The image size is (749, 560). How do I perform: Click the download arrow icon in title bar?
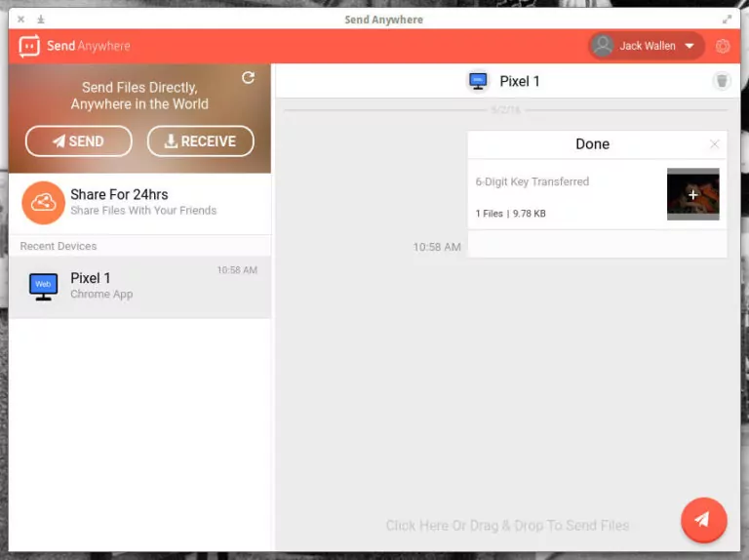coord(41,20)
